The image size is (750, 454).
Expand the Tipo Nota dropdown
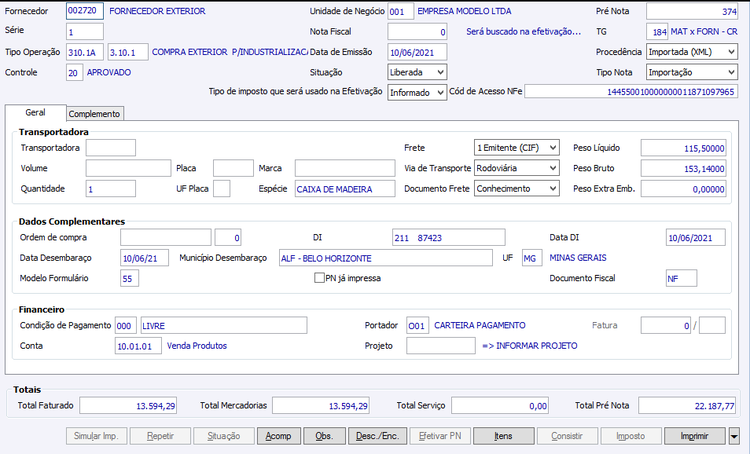pyautogui.click(x=732, y=72)
